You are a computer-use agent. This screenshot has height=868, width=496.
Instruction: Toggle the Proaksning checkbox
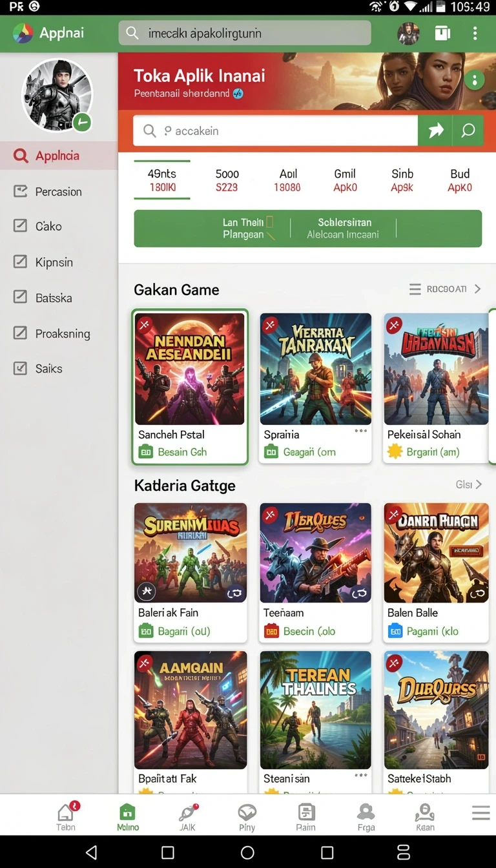click(x=21, y=333)
